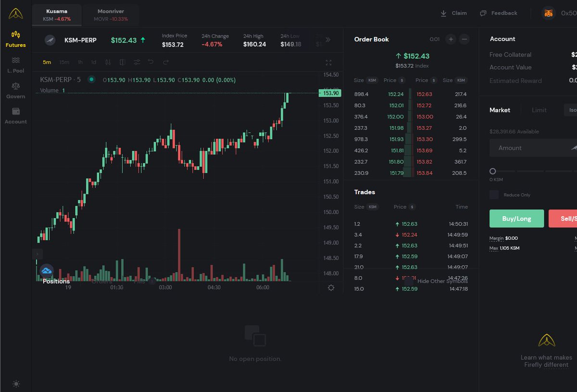This screenshot has height=392, width=577.
Task: Click the TradingView logo badge on chart
Action: tap(47, 271)
